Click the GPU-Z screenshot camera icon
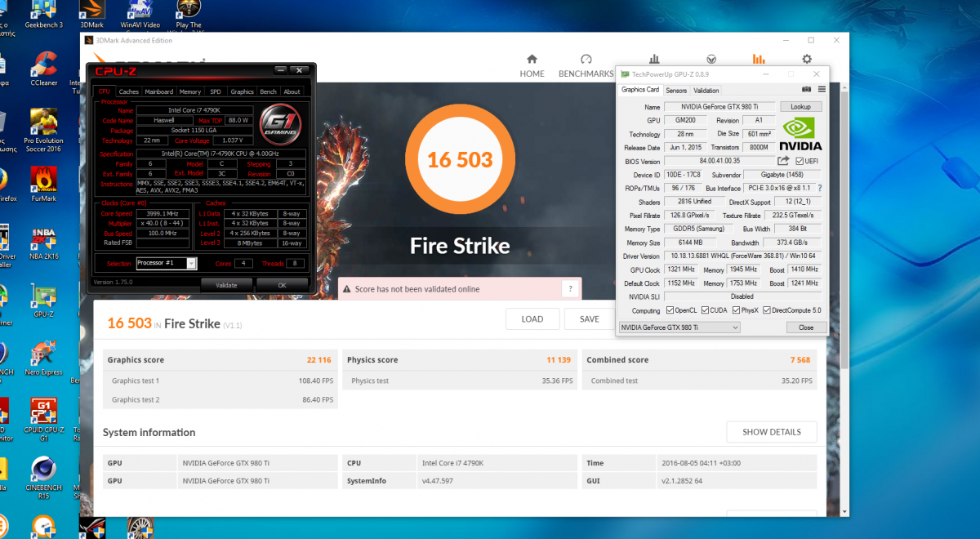 807,89
